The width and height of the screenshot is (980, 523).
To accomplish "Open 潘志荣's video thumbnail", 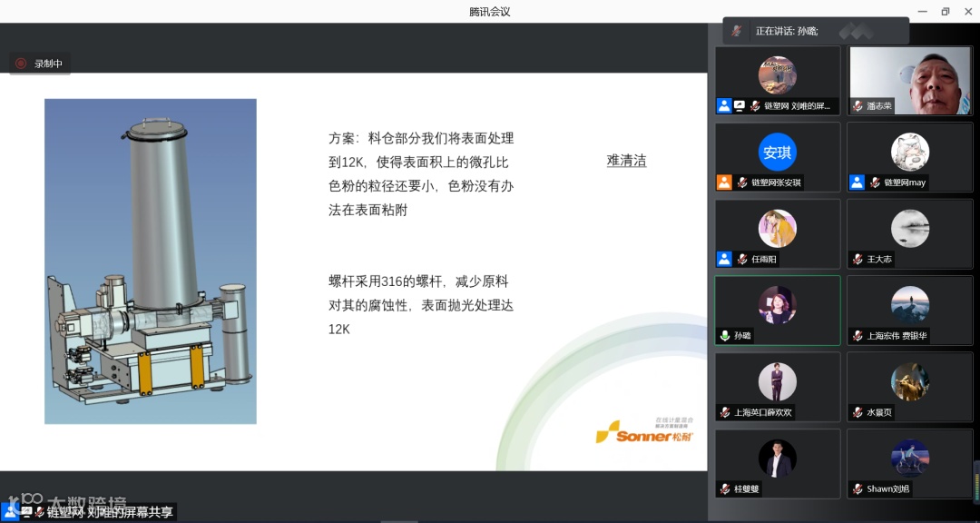I will pos(910,80).
